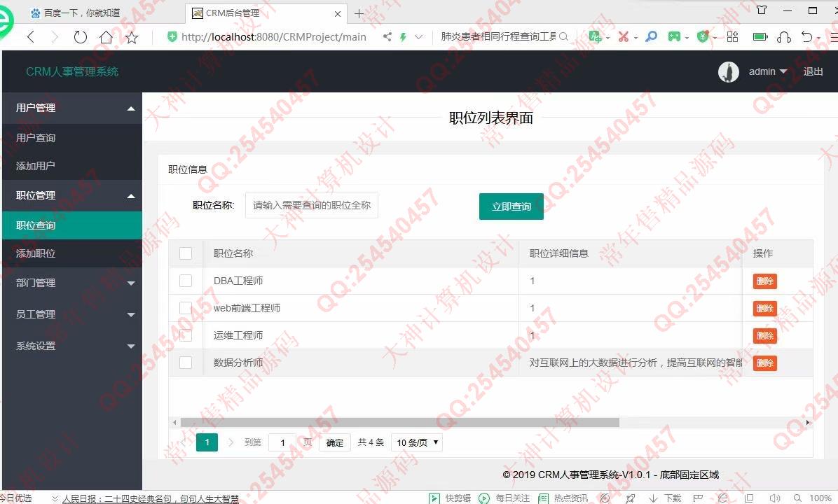Toggle the select-all checkbox in the table header
The height and width of the screenshot is (504, 838).
186,253
